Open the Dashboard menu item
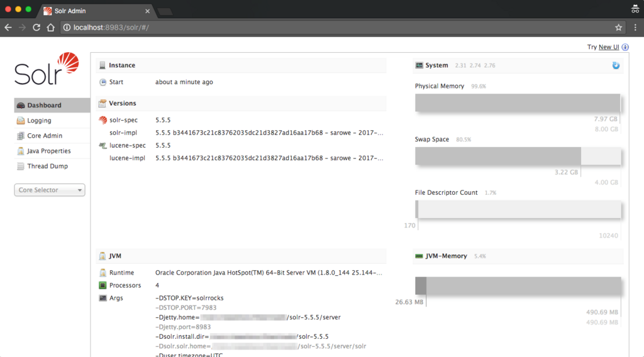Viewport: 644px width, 357px height. pos(52,105)
